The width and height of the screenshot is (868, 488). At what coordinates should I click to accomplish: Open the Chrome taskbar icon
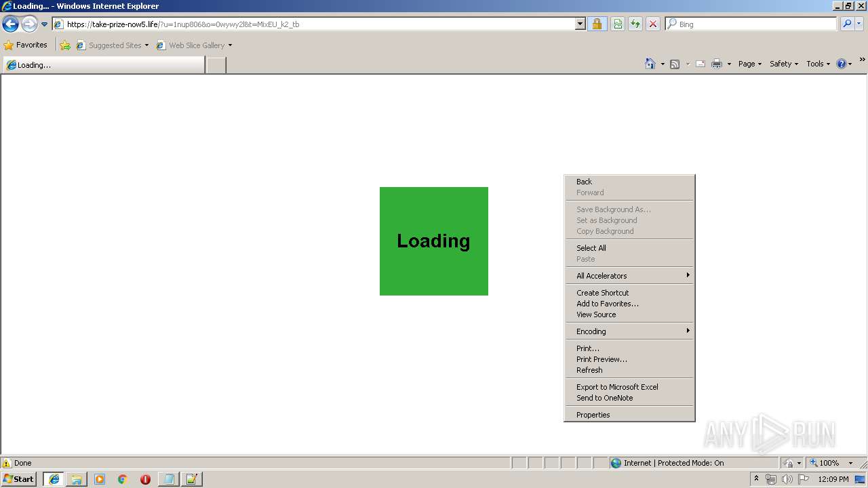click(123, 479)
